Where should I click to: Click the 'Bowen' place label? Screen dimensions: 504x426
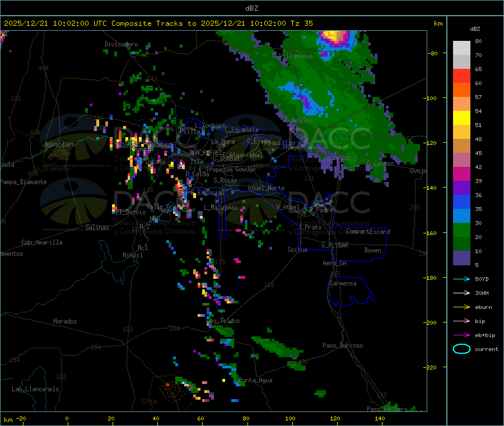pos(373,250)
